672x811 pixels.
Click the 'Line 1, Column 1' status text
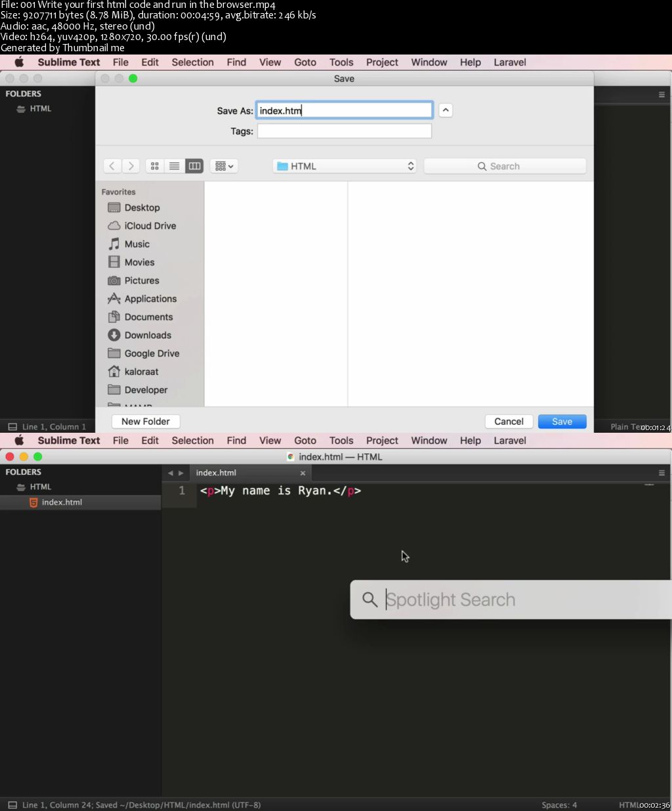(54, 427)
